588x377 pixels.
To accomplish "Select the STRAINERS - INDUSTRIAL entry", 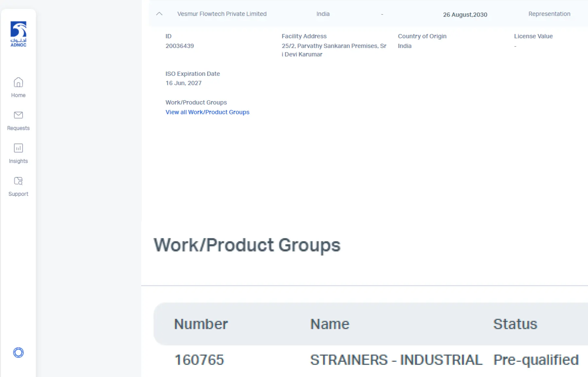I will [396, 360].
